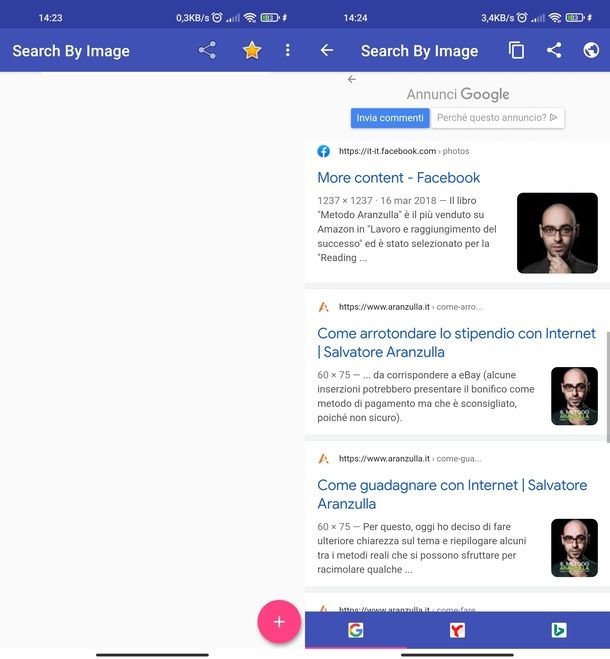Tap the Facebook favicon in first result
This screenshot has width=610, height=659.
pos(324,151)
